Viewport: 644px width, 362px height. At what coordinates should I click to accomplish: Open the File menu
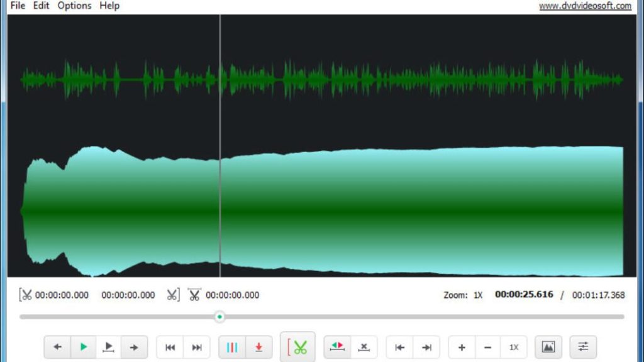[18, 6]
